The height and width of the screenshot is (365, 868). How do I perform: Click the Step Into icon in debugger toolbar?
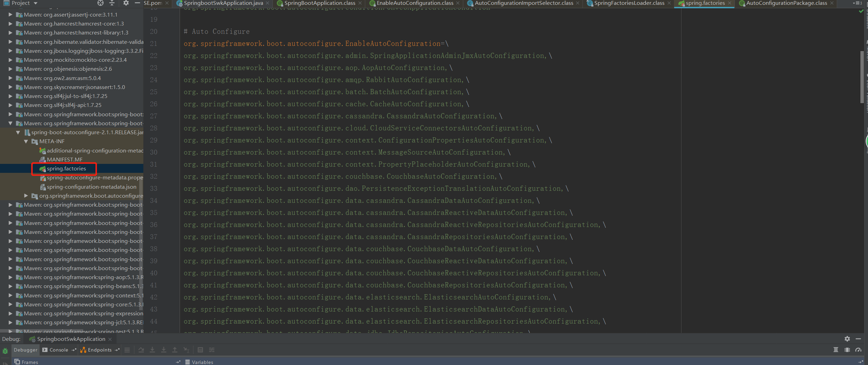point(152,350)
